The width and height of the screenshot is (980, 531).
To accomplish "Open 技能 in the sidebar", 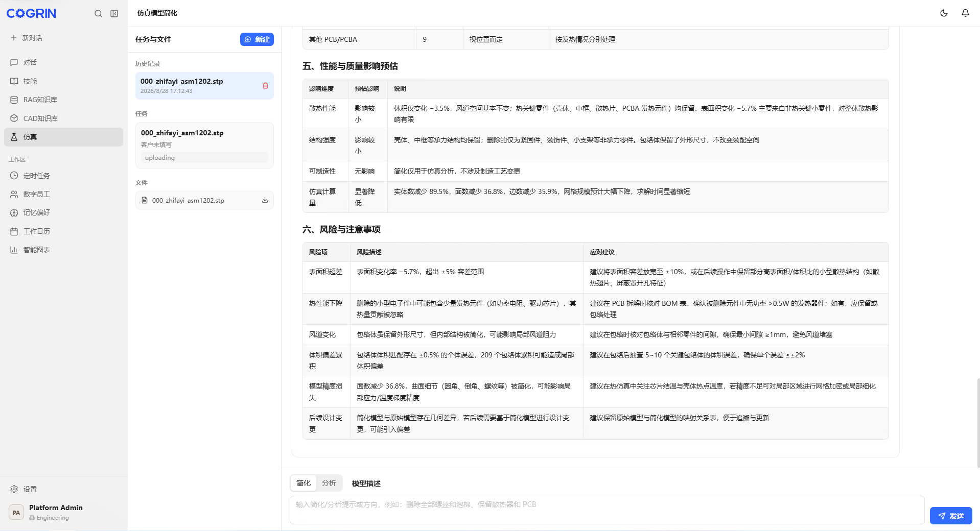I will click(x=63, y=81).
